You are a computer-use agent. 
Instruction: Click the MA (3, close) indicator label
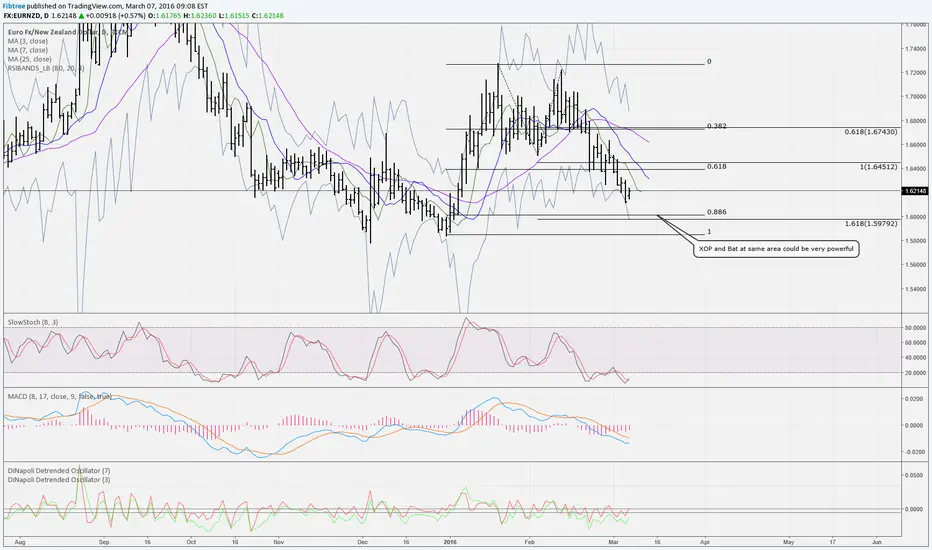pyautogui.click(x=28, y=41)
